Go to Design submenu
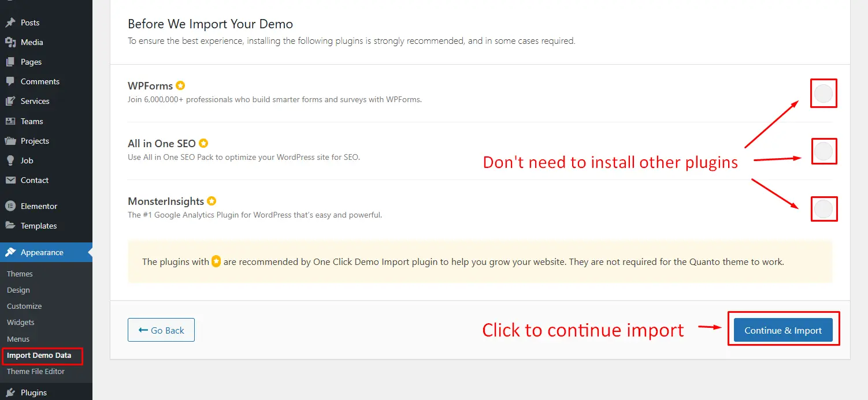The height and width of the screenshot is (400, 868). (x=18, y=290)
